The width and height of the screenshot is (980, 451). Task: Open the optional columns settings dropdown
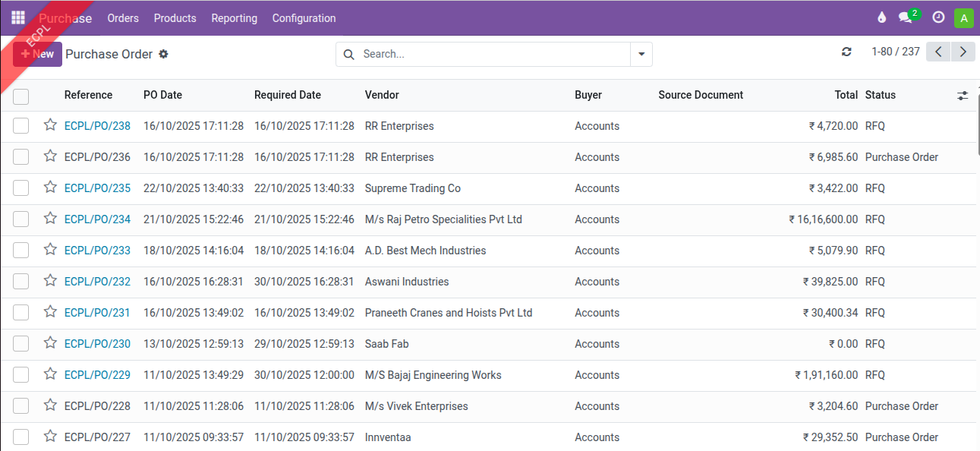(x=963, y=96)
